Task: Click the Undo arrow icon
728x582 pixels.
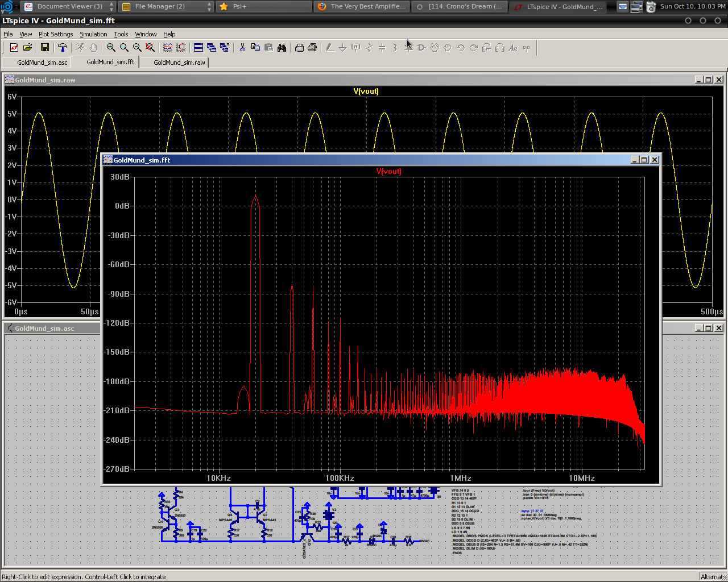Action: click(x=461, y=48)
